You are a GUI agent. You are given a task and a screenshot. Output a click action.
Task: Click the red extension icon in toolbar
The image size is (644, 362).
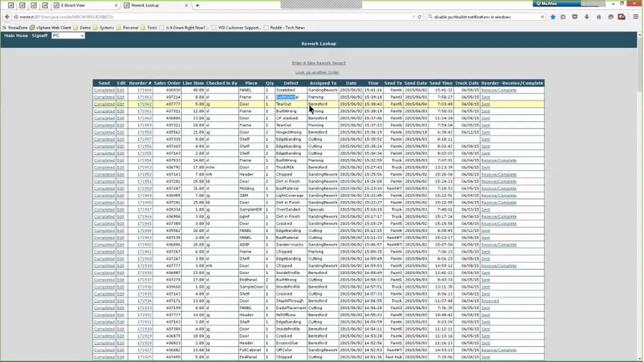[x=622, y=17]
